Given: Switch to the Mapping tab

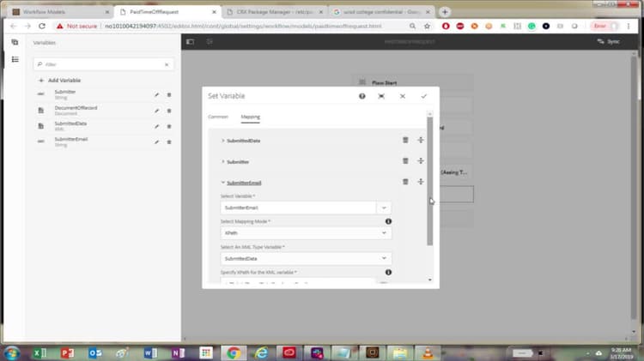Looking at the screenshot, I should point(250,117).
